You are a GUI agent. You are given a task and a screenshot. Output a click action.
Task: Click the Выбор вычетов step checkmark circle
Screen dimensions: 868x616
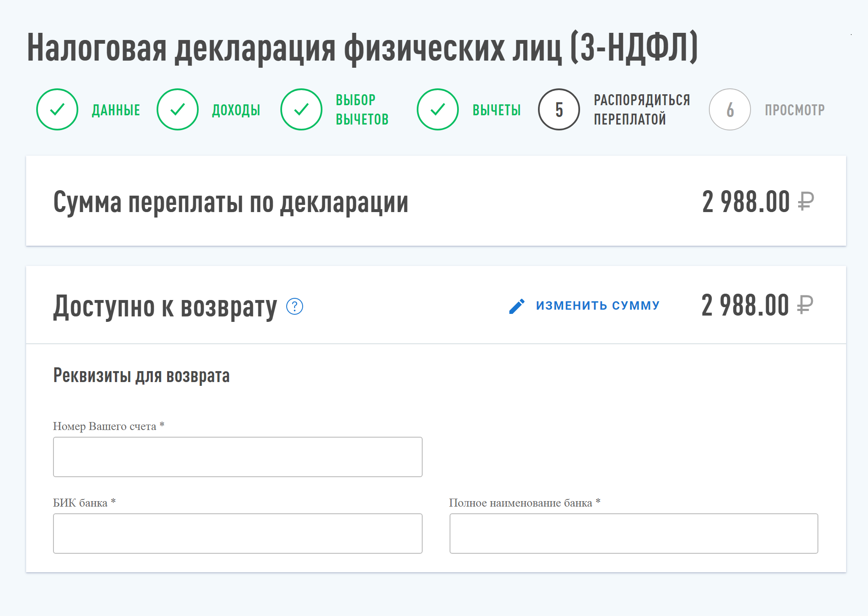pos(301,109)
